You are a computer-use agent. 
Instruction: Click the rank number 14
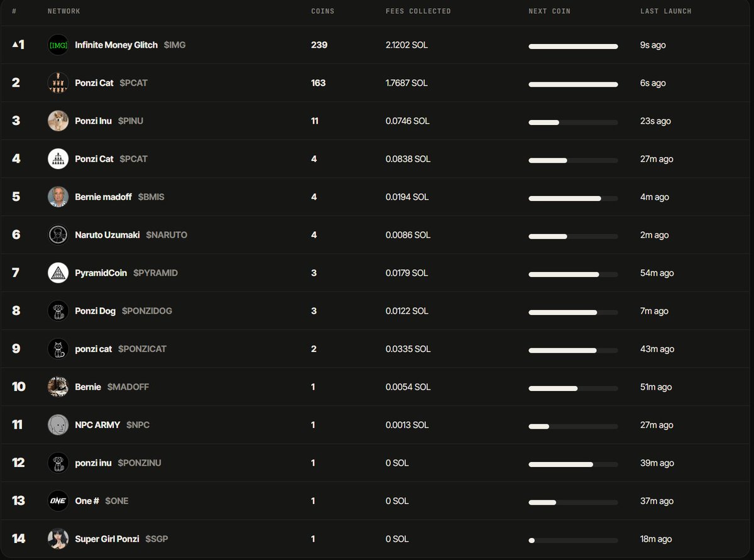19,539
